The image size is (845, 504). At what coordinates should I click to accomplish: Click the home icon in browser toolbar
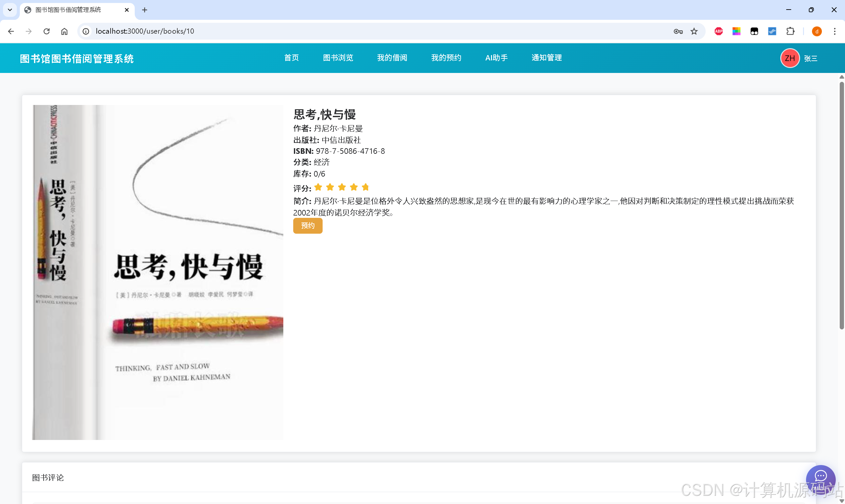pos(64,31)
